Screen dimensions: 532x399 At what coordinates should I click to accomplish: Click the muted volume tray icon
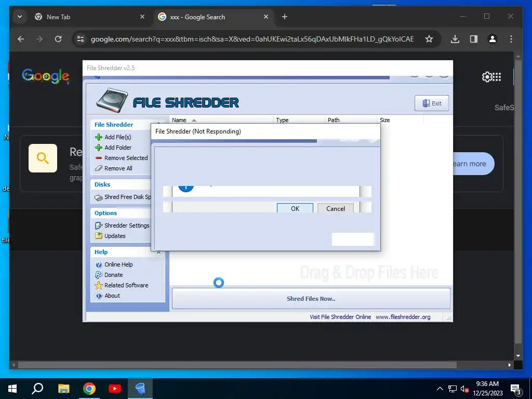(x=464, y=389)
